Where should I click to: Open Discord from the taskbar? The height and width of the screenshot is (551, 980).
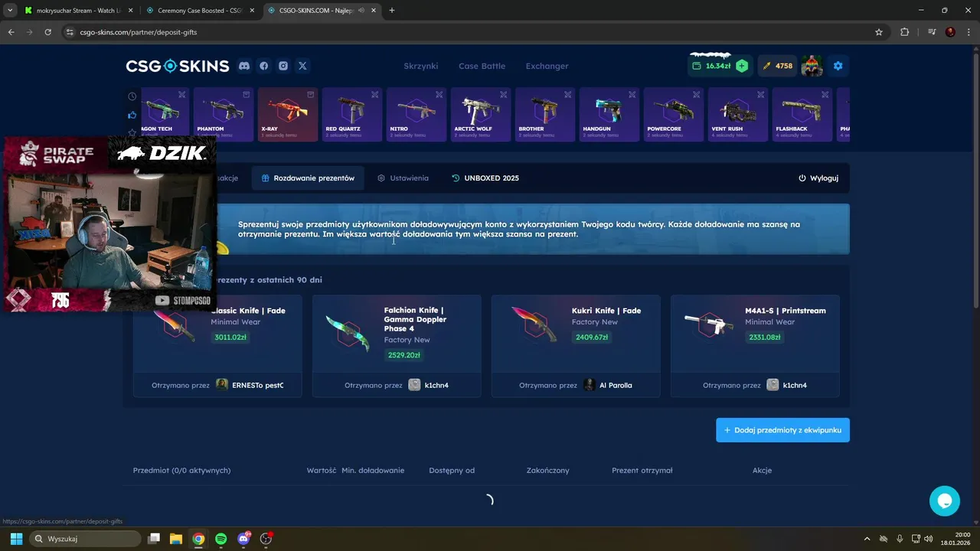coord(243,539)
